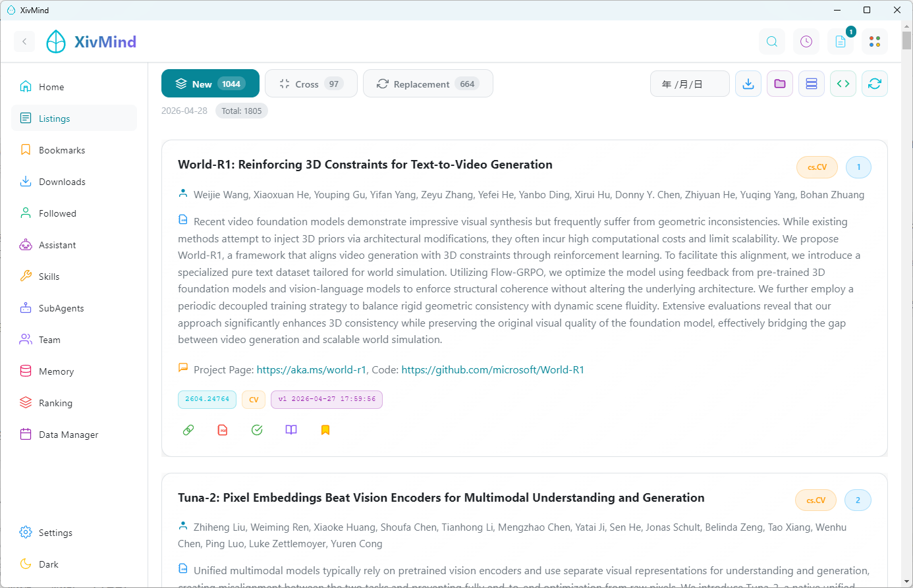Viewport: 913px width, 588px height.
Task: Click the XivMind leaf logo
Action: pos(56,41)
